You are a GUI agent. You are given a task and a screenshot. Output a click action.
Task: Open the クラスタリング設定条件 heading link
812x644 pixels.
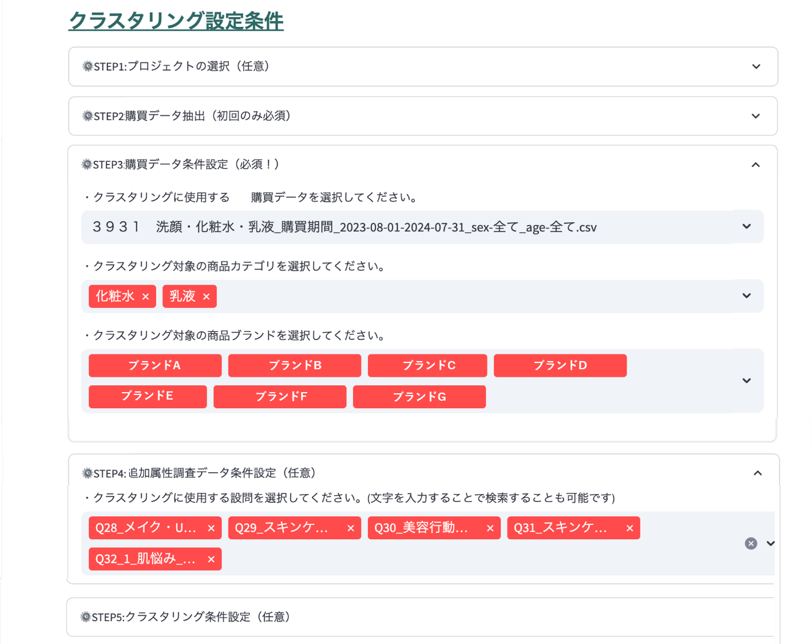(176, 21)
